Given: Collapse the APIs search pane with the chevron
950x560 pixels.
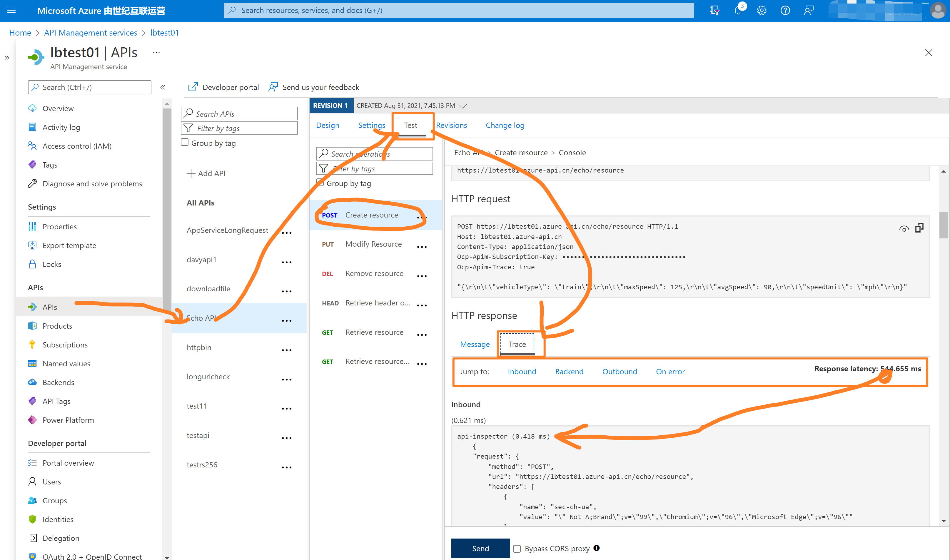Looking at the screenshot, I should pos(163,87).
